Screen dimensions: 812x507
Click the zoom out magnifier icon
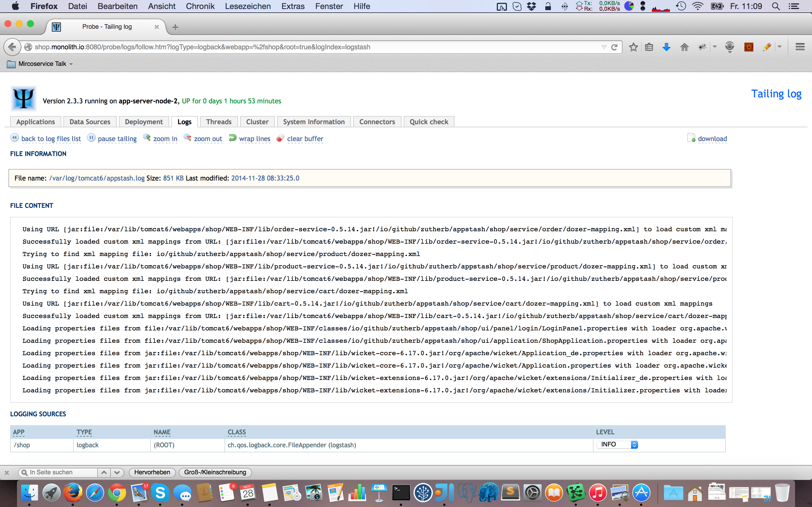point(187,138)
